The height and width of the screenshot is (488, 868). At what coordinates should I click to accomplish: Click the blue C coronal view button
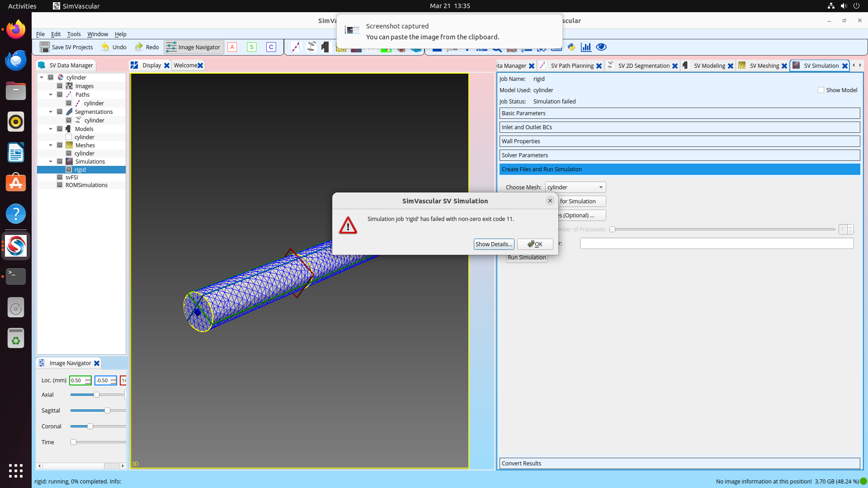tap(271, 47)
